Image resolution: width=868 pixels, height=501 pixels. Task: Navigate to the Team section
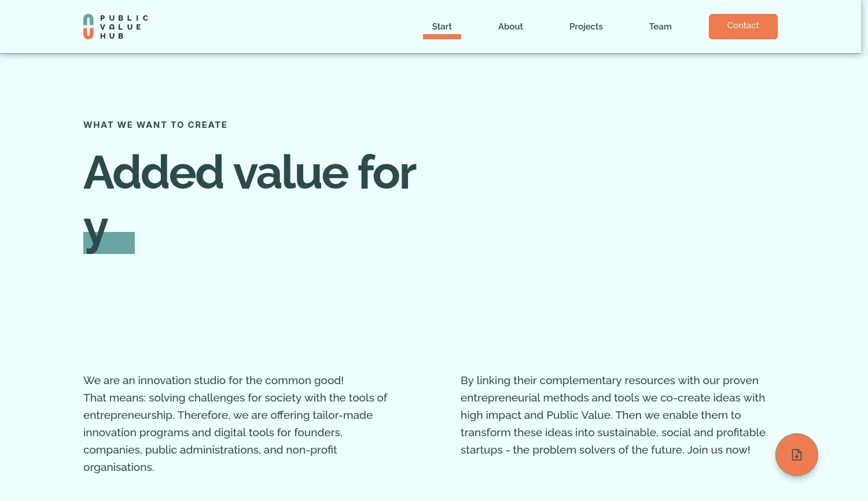(x=660, y=27)
